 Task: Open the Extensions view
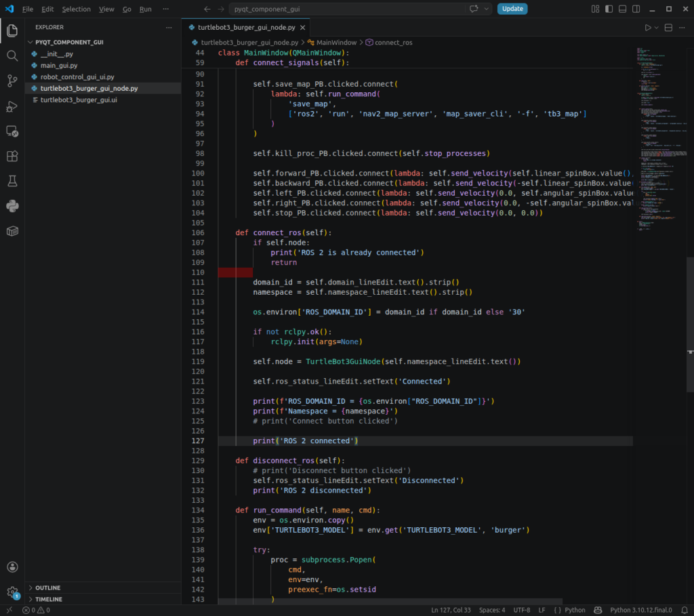tap(12, 157)
